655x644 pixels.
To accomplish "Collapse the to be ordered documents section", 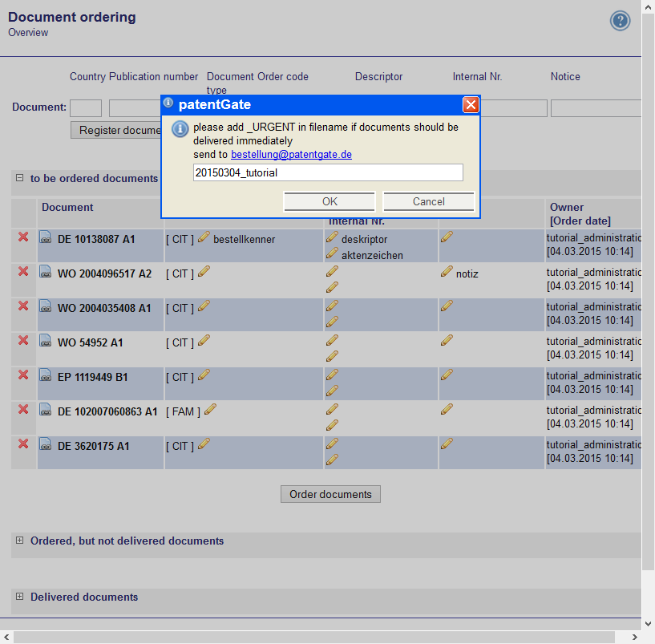I will 19,178.
